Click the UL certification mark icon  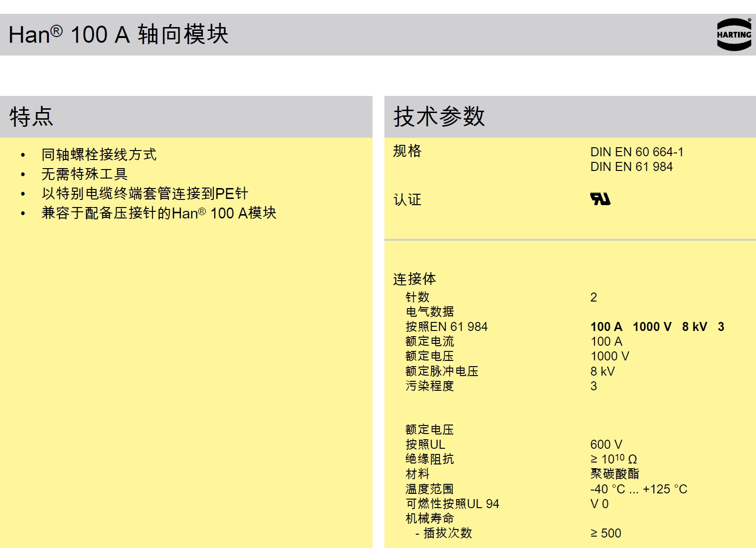600,198
